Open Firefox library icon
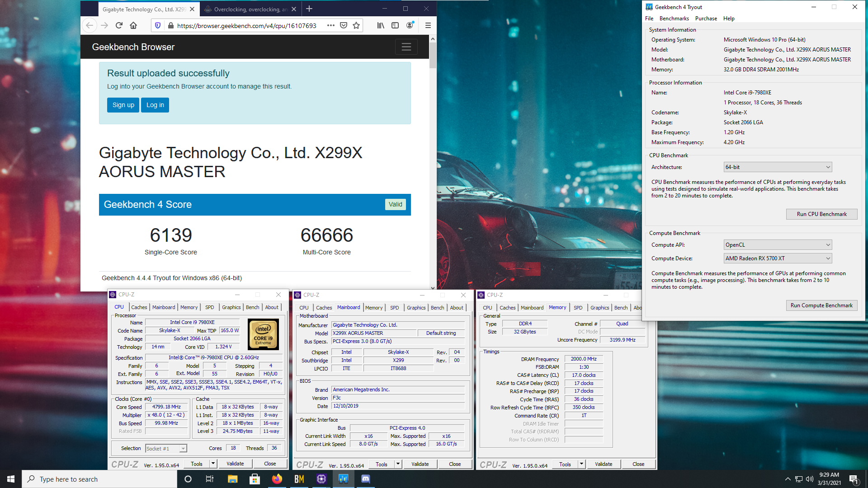This screenshot has height=488, width=868. pos(381,26)
